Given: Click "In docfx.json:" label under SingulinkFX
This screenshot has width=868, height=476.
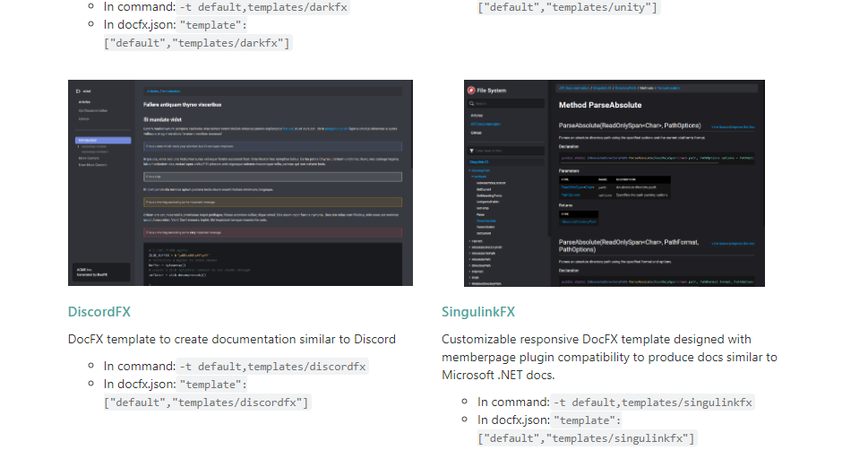Looking at the screenshot, I should click(x=513, y=420).
